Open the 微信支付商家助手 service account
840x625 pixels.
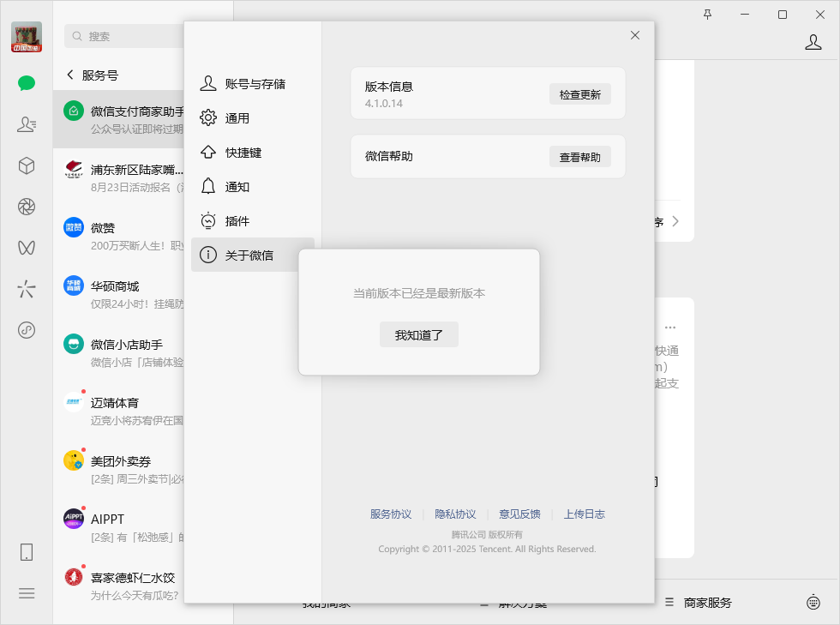click(x=118, y=119)
